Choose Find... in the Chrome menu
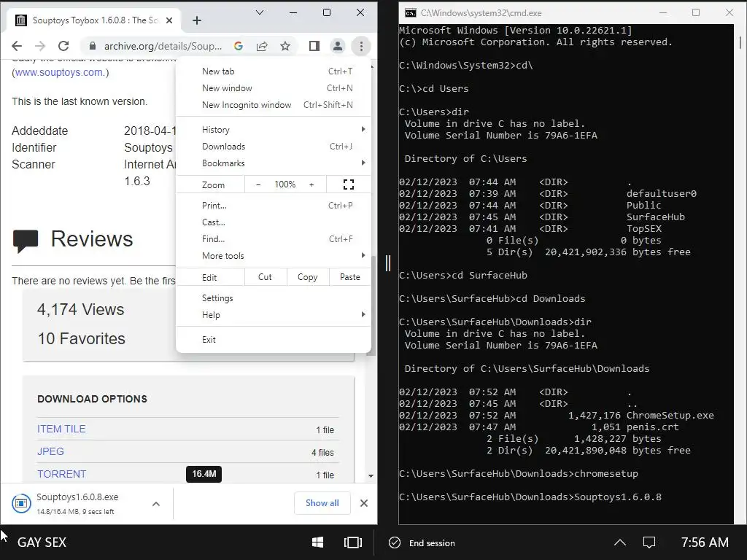 (274, 238)
